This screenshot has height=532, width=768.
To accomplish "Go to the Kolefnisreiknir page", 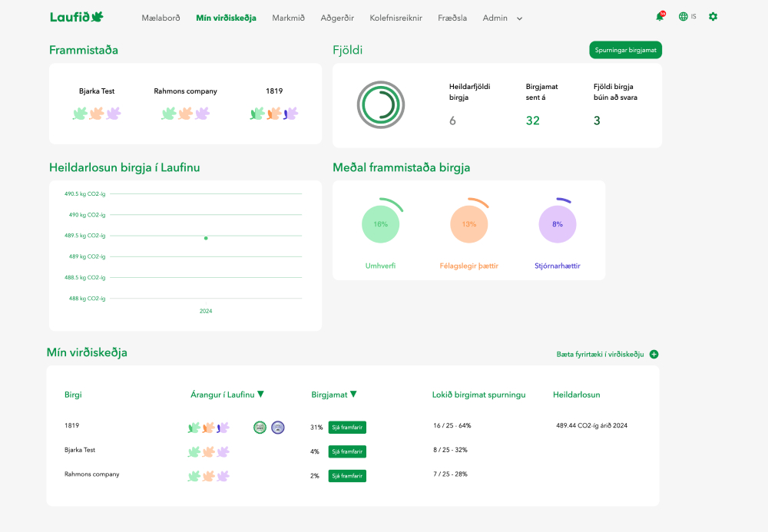I will (x=396, y=18).
